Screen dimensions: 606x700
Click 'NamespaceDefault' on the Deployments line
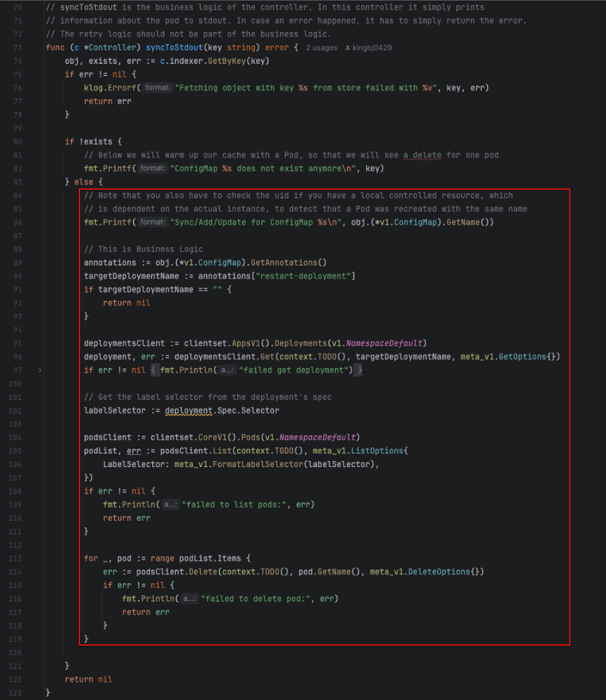(x=384, y=344)
